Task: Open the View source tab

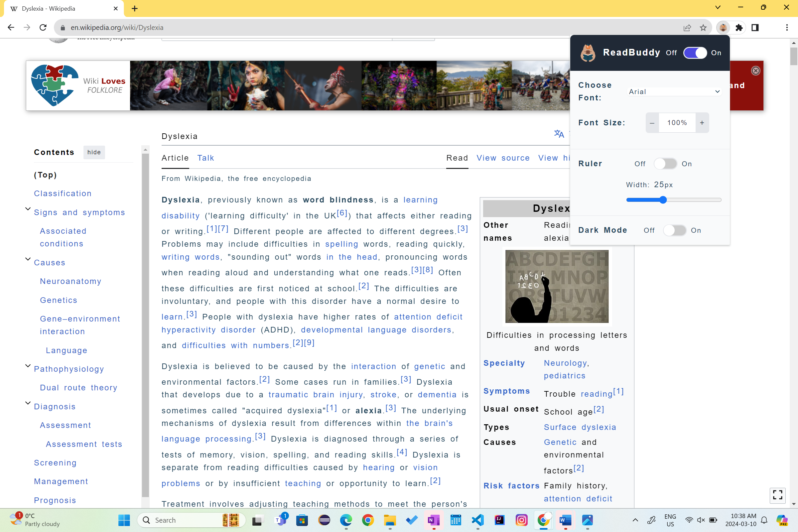Action: (503, 158)
